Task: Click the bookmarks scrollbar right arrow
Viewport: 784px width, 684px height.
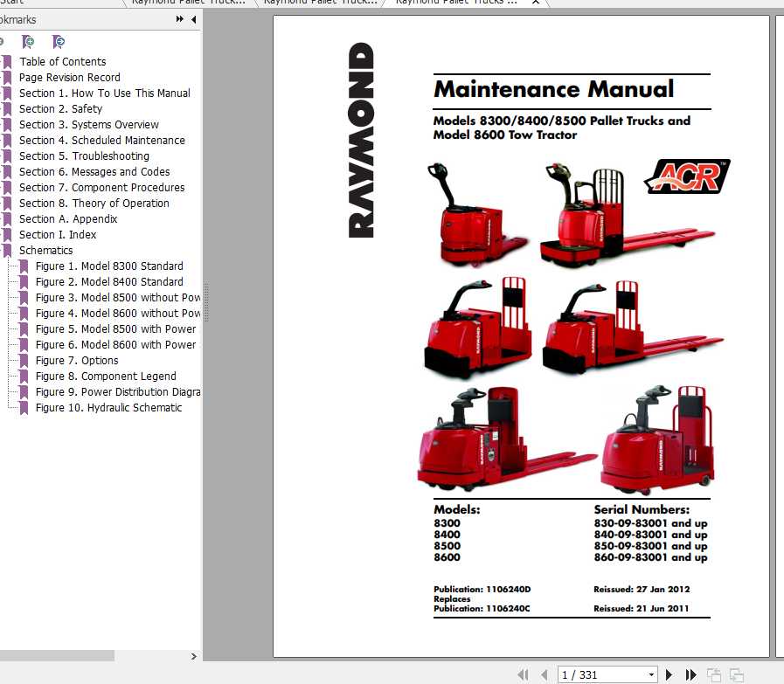Action: (193, 657)
